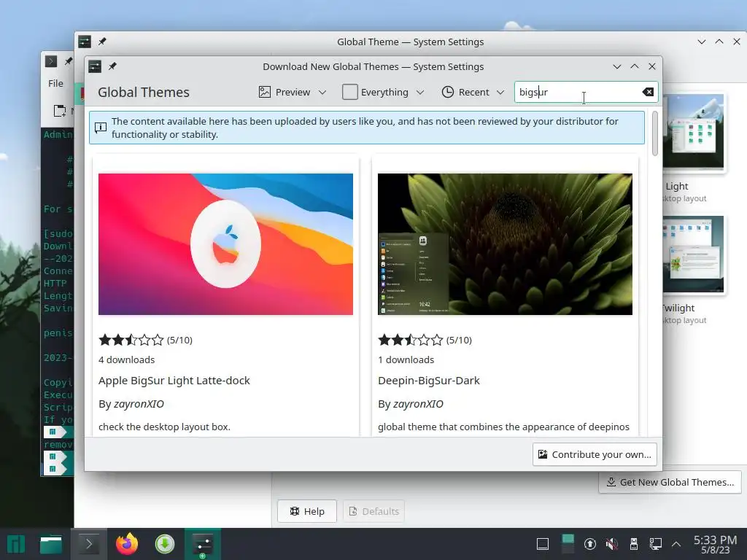The height and width of the screenshot is (560, 747).
Task: Select the Light global theme thumbnail
Action: pos(694,131)
